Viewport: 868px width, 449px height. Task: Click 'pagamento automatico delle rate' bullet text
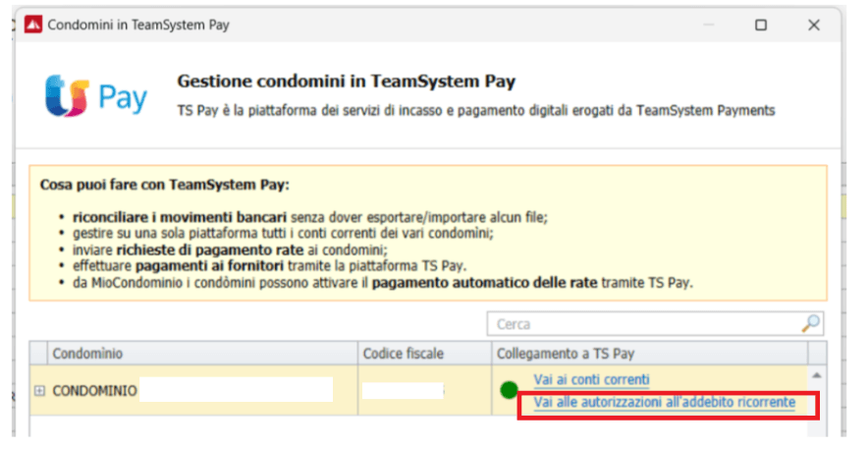(484, 282)
